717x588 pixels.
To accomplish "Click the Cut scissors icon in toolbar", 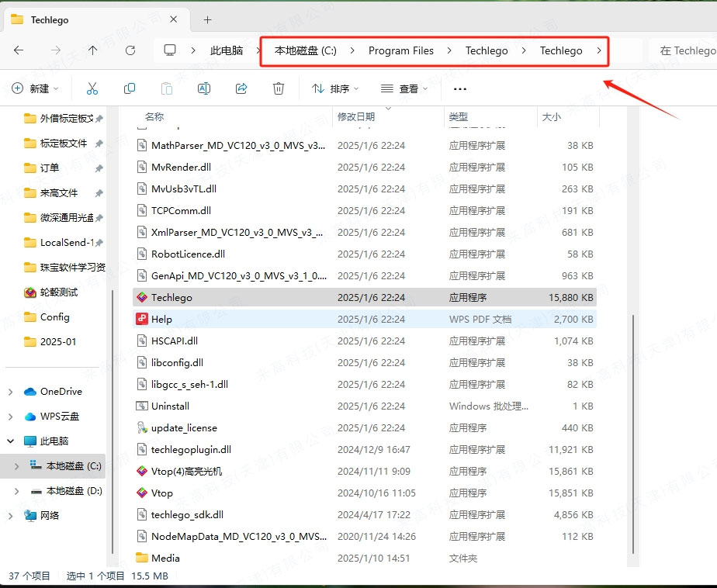I will click(x=92, y=89).
